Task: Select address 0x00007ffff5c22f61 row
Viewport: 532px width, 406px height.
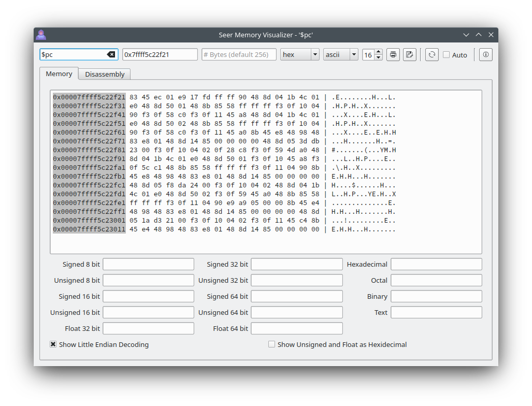Action: [89, 132]
